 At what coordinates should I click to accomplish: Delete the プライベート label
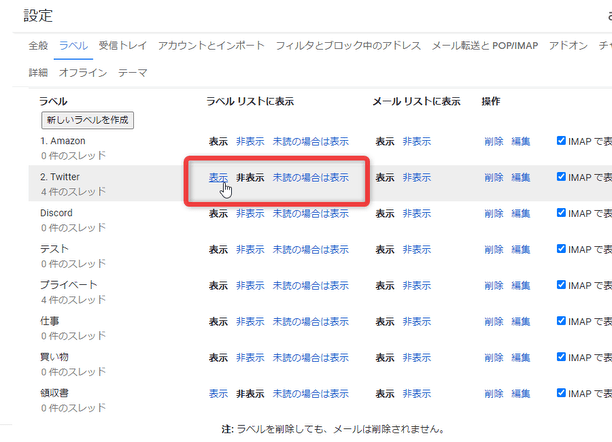(x=494, y=286)
